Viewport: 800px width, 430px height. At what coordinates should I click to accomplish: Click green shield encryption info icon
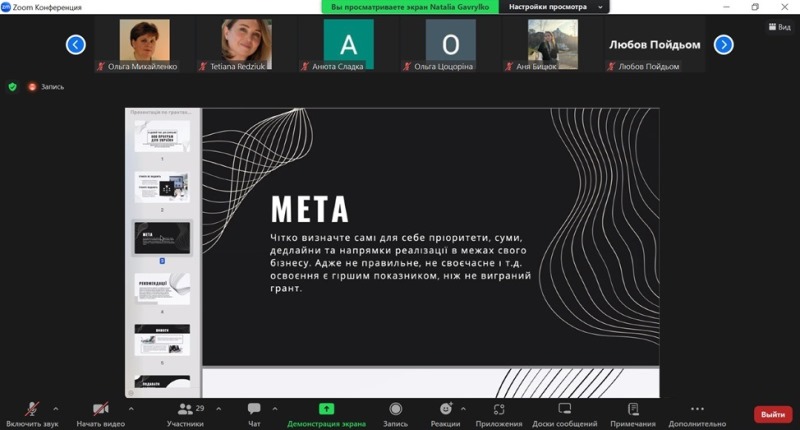coord(13,87)
